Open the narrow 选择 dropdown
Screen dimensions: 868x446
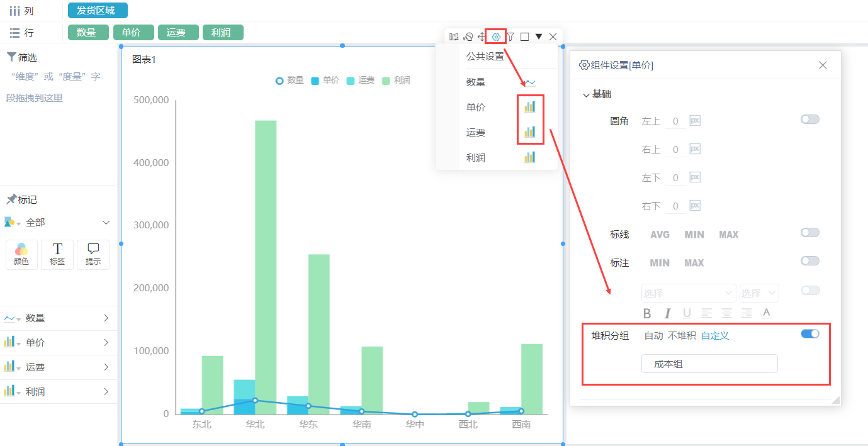click(x=759, y=293)
